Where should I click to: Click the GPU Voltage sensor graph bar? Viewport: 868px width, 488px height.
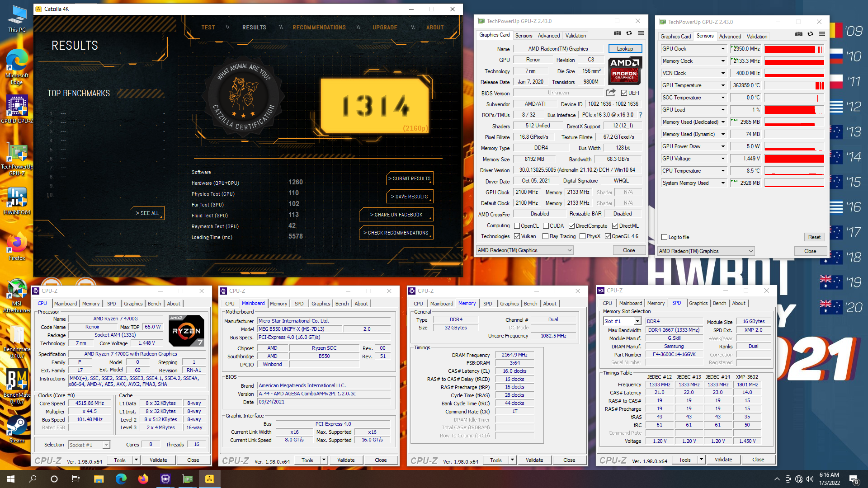click(x=794, y=159)
